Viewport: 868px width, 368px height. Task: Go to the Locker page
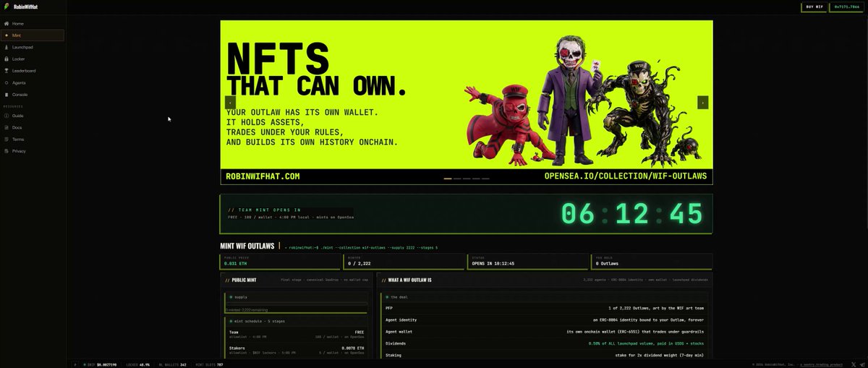(x=33, y=59)
